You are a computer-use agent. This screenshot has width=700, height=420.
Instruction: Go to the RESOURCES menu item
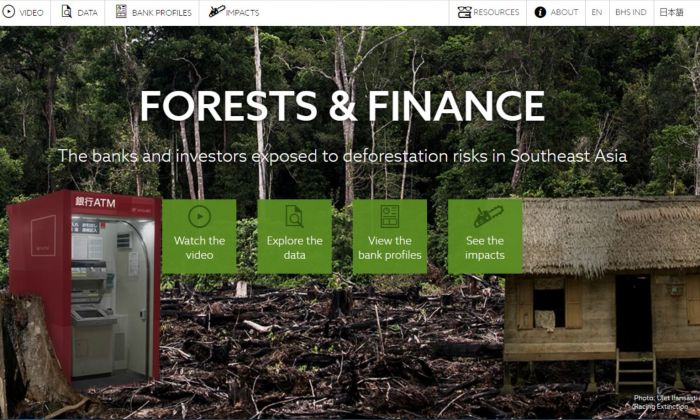click(x=488, y=12)
